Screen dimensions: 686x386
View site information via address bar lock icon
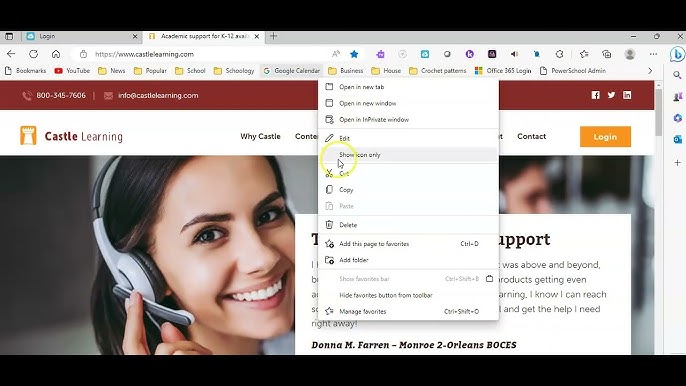83,54
